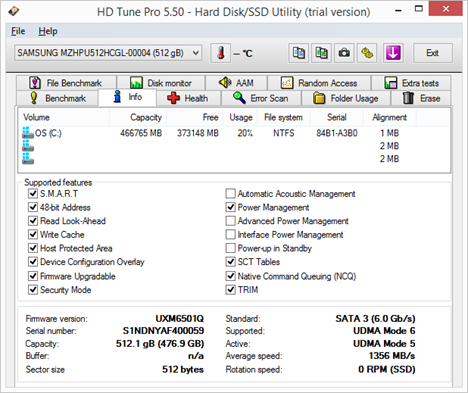
Task: Toggle Host Protected Area checkbox
Action: click(x=33, y=248)
